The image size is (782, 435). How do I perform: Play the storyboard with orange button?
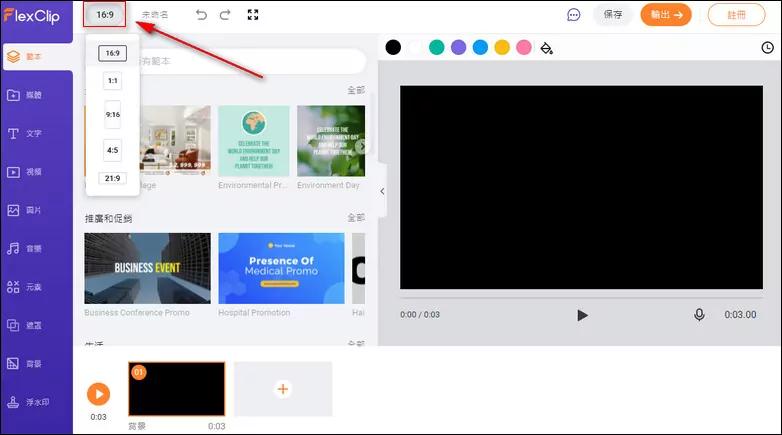click(99, 394)
